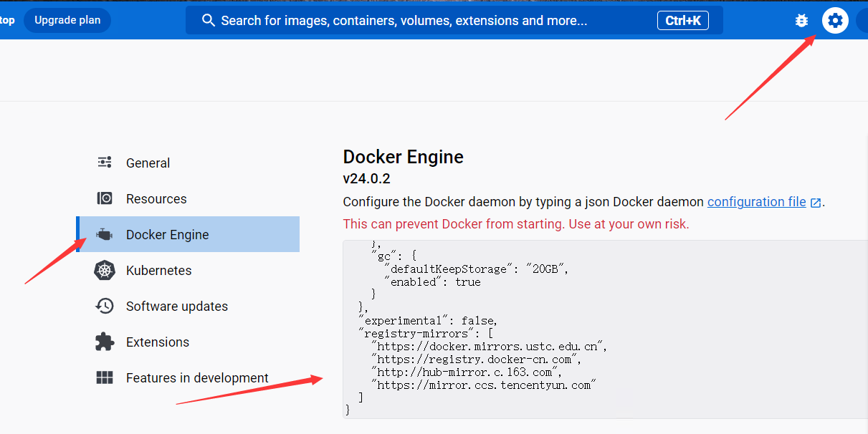Click the ustc.edu.cn mirror line
Viewport: 868px width, 434px height.
[489, 346]
